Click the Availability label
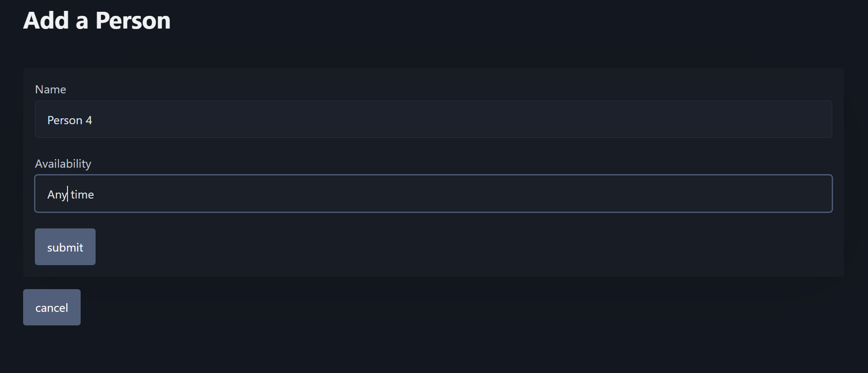868x373 pixels. pyautogui.click(x=63, y=164)
